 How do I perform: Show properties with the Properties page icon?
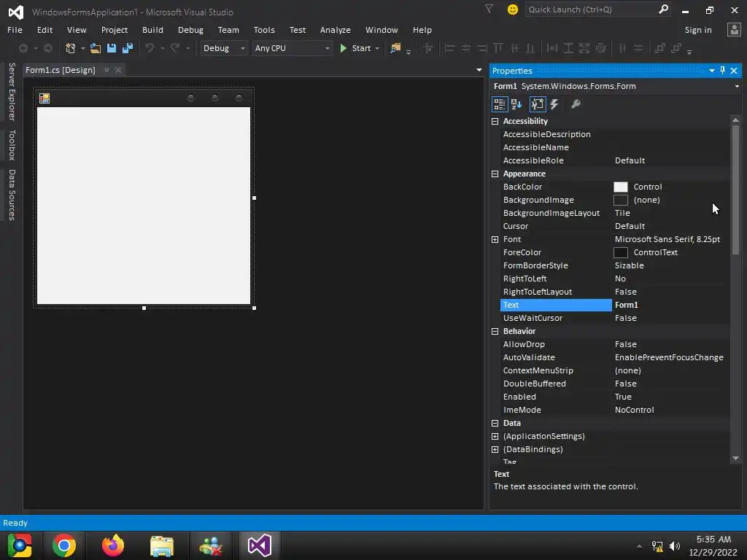[x=538, y=104]
